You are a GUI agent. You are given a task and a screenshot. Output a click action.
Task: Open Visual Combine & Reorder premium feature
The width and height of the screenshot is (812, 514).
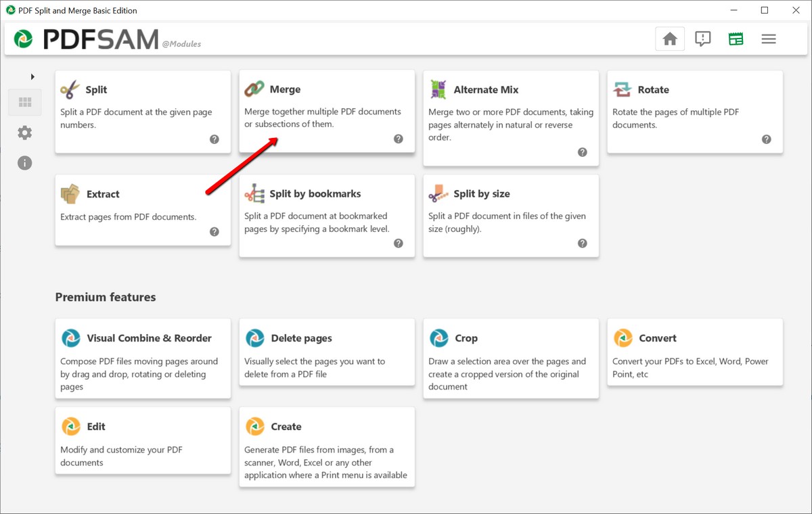pyautogui.click(x=143, y=358)
